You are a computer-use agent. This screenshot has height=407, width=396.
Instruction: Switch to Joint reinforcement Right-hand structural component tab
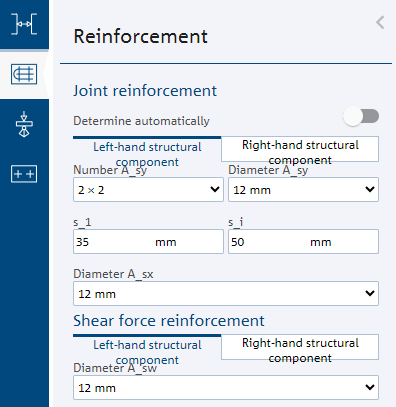(300, 149)
